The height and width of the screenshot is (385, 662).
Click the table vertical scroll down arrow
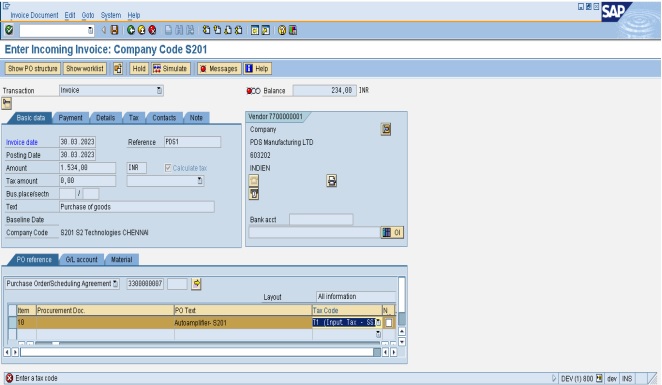(402, 342)
